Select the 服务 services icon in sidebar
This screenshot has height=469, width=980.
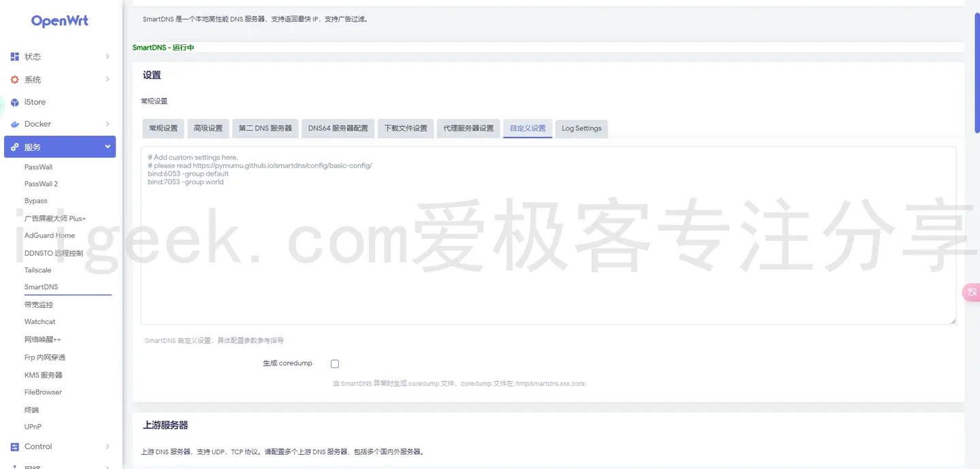[15, 146]
